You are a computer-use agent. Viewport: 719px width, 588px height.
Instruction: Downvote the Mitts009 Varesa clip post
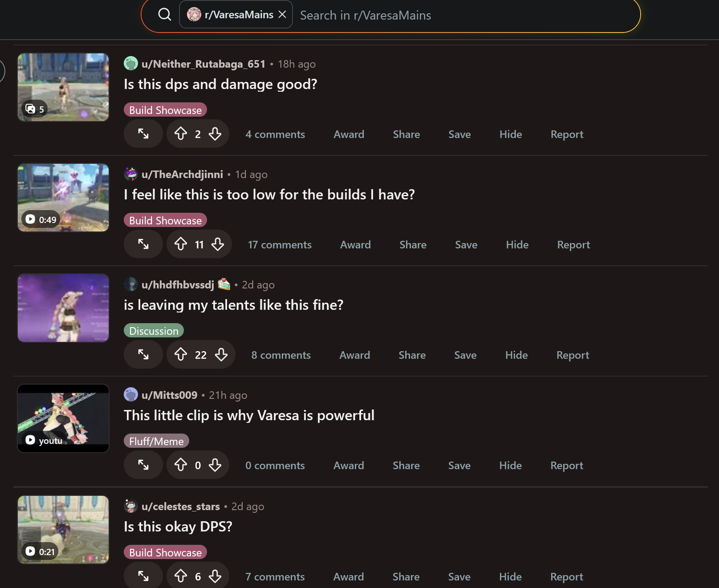(215, 465)
